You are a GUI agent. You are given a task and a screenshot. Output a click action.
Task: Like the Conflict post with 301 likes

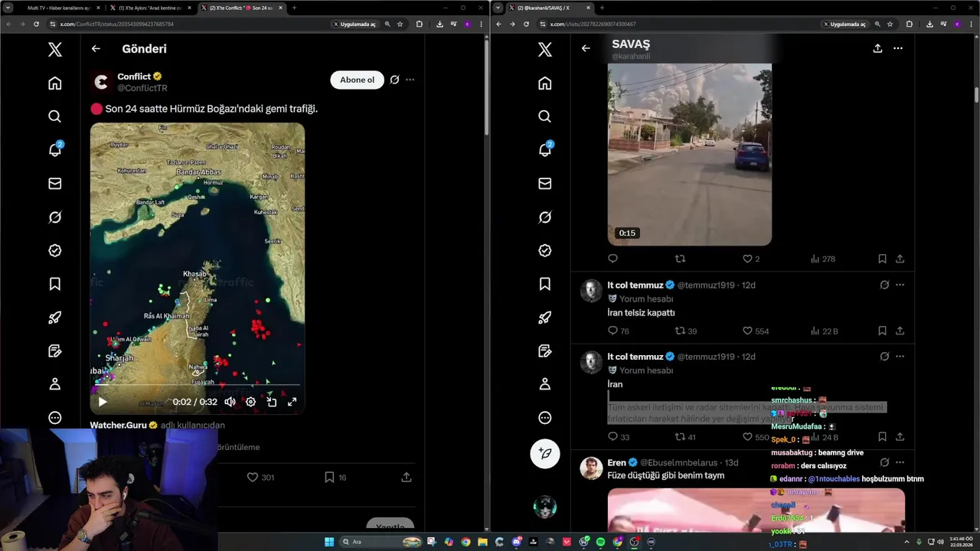click(x=252, y=477)
